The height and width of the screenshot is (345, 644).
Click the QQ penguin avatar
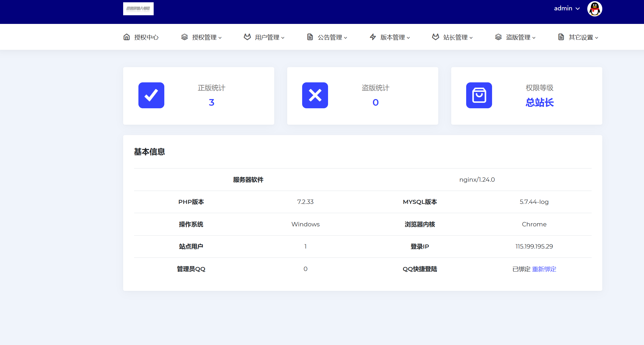pyautogui.click(x=595, y=9)
